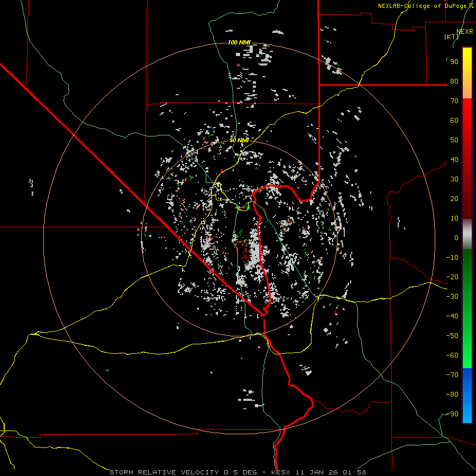Click the 30 value on the velocity scale
This screenshot has height=476, width=476.
(x=454, y=179)
